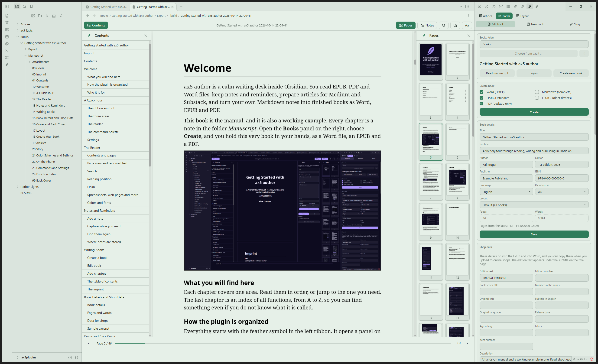Uncheck the Word (DOCX) checkbox
The width and height of the screenshot is (598, 364).
coord(481,92)
